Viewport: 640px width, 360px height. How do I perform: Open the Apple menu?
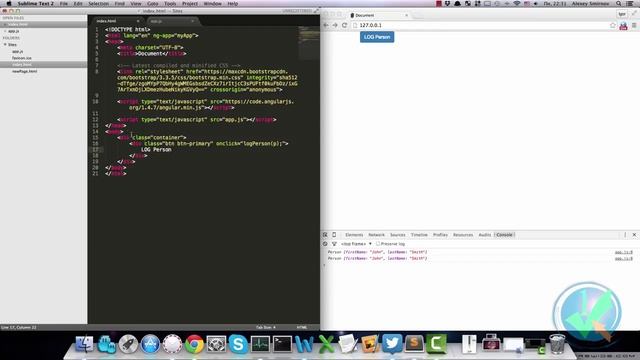pos(9,4)
